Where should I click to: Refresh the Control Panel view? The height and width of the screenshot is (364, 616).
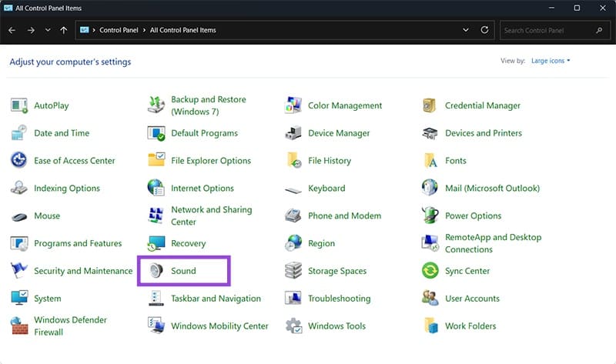click(484, 30)
